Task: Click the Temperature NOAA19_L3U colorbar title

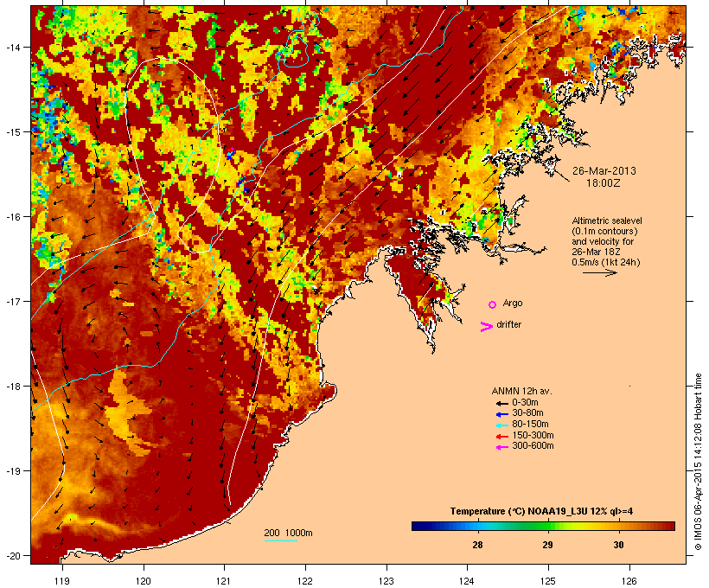Action: (x=541, y=512)
